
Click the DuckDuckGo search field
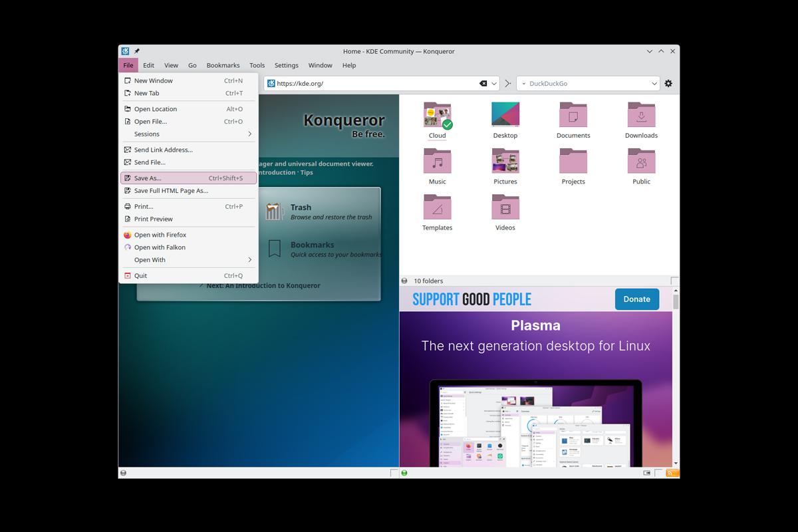(x=588, y=84)
